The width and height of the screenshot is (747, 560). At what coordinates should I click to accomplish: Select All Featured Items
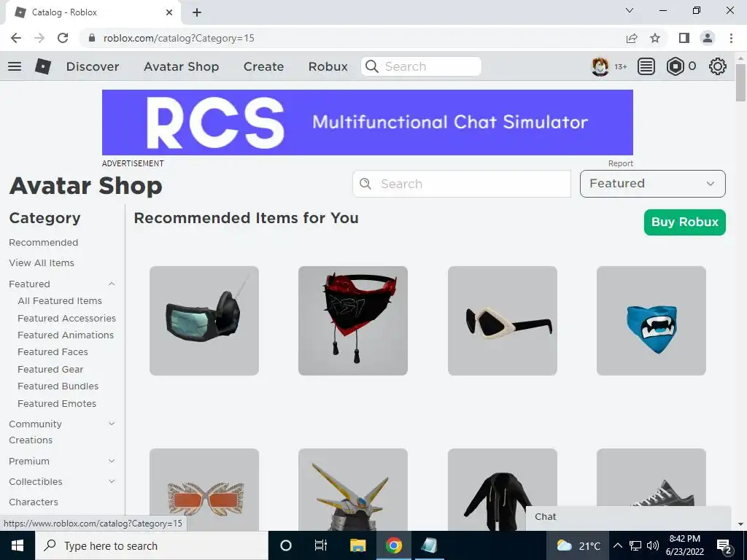pyautogui.click(x=60, y=301)
